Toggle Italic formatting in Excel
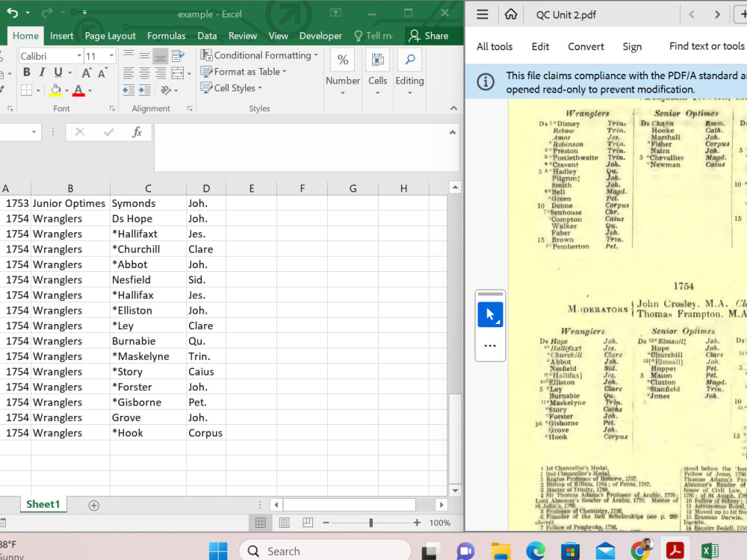 pyautogui.click(x=42, y=72)
